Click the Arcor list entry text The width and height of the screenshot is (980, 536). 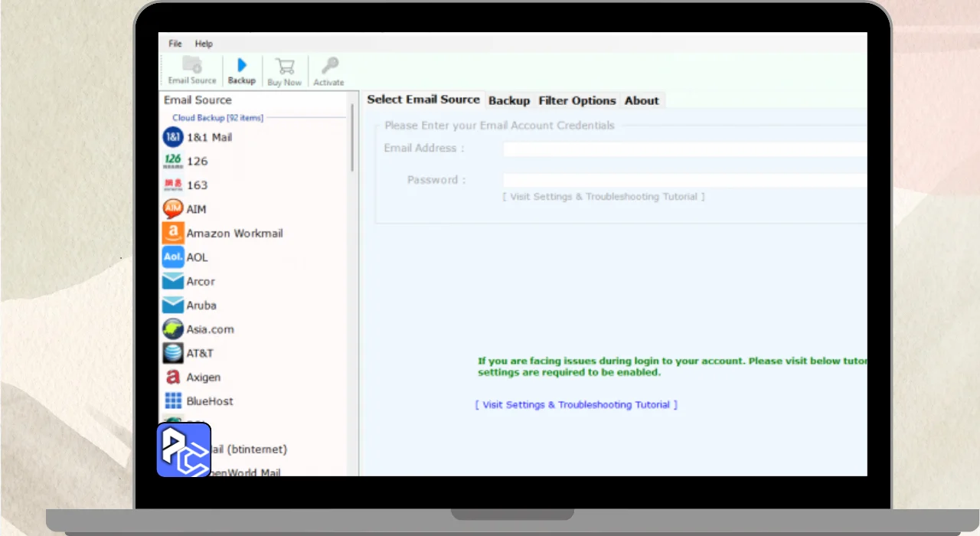201,281
